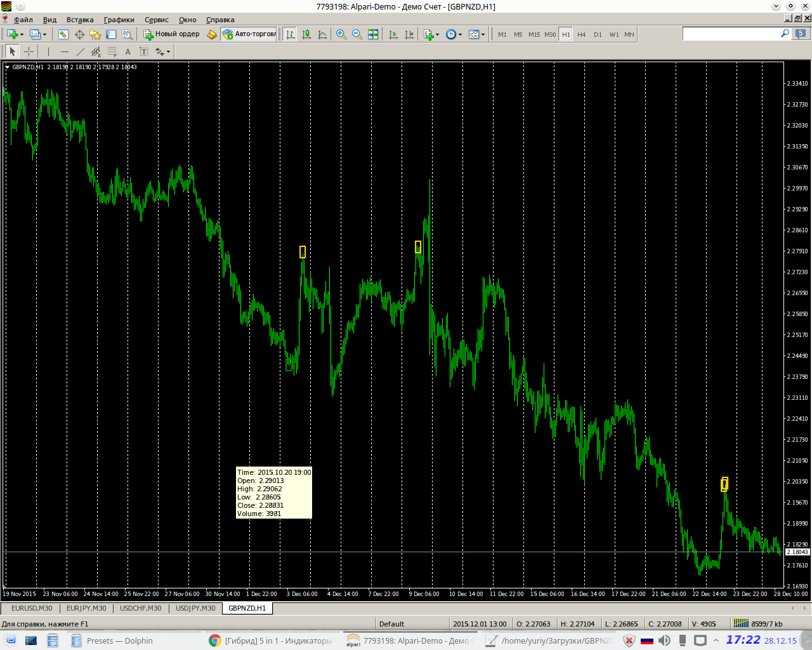The height and width of the screenshot is (650, 812).
Task: Zoom out of the chart
Action: pos(357,34)
